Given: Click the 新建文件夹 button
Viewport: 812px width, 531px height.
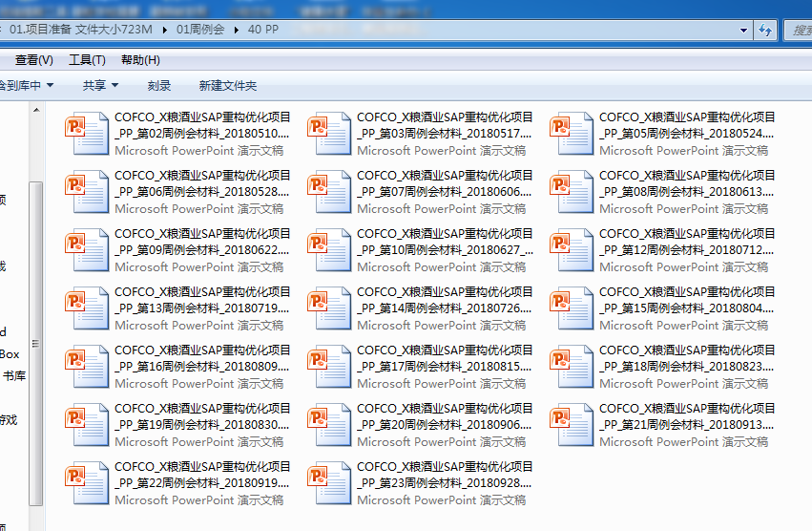Looking at the screenshot, I should tap(228, 85).
